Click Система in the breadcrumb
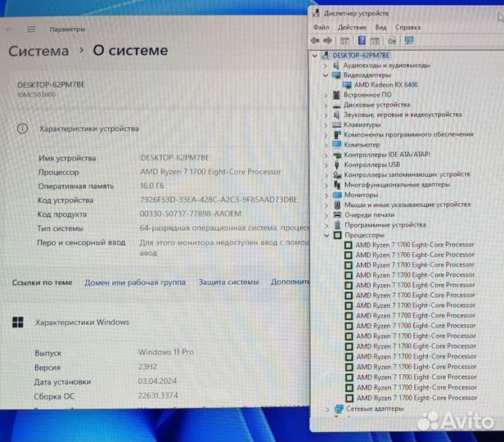The height and width of the screenshot is (442, 504). pos(38,51)
